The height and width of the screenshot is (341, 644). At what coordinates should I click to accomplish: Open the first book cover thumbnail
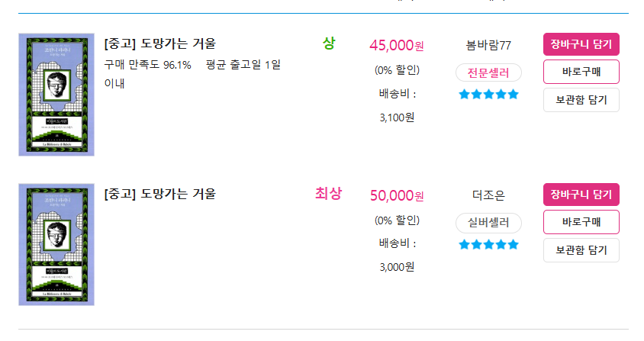56,95
